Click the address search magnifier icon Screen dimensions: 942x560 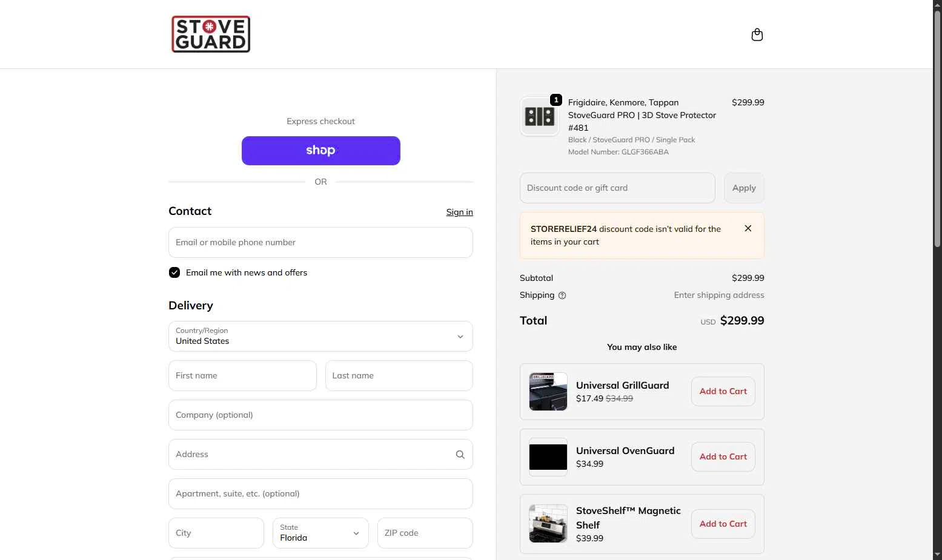pos(460,455)
